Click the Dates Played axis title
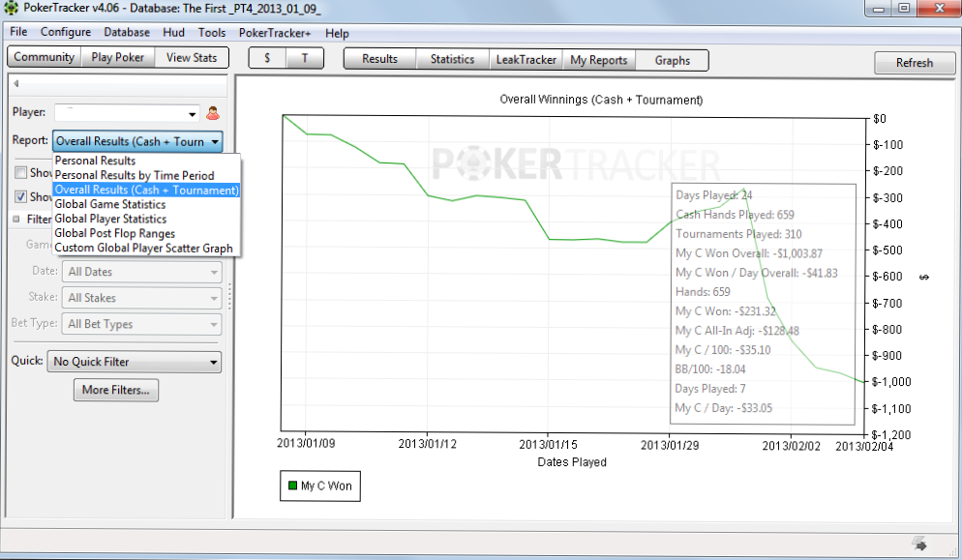This screenshot has width=962, height=560. (572, 462)
